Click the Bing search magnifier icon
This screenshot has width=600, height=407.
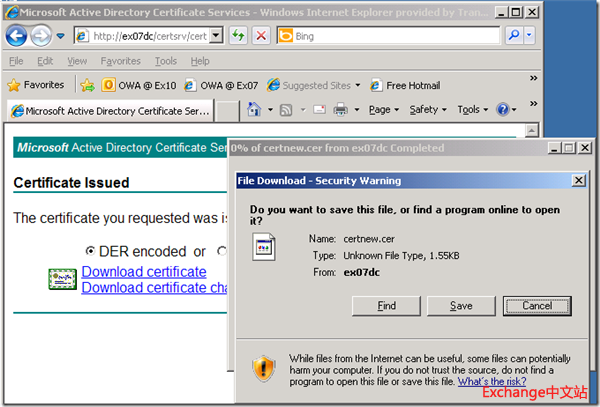point(514,36)
